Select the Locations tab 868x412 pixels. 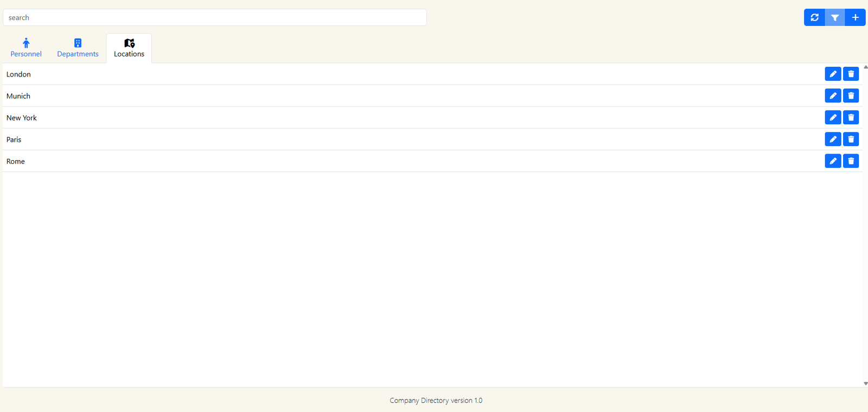click(x=129, y=48)
